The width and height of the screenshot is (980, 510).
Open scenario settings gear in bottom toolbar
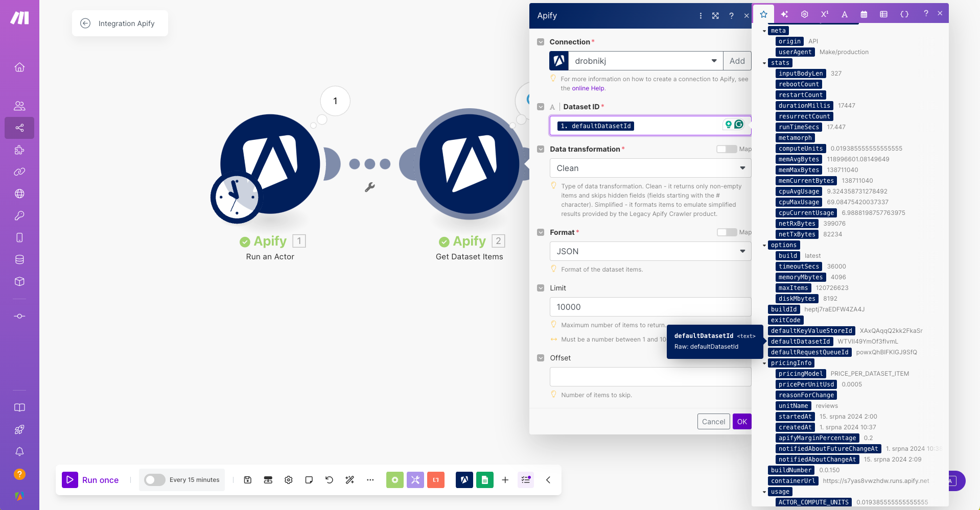click(x=289, y=480)
